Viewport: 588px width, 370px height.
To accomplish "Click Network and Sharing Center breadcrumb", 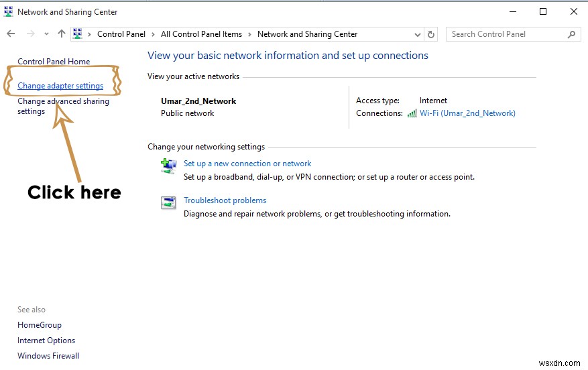I will point(307,34).
